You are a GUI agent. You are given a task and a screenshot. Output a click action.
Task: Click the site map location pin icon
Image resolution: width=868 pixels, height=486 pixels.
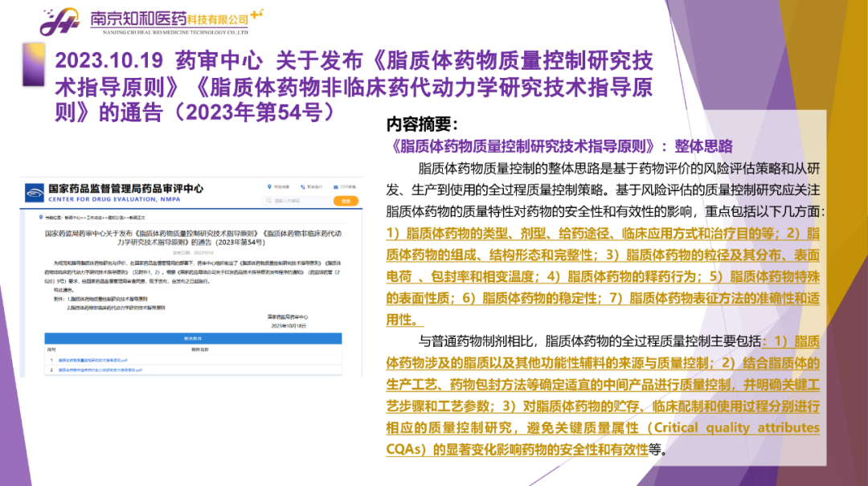click(269, 186)
